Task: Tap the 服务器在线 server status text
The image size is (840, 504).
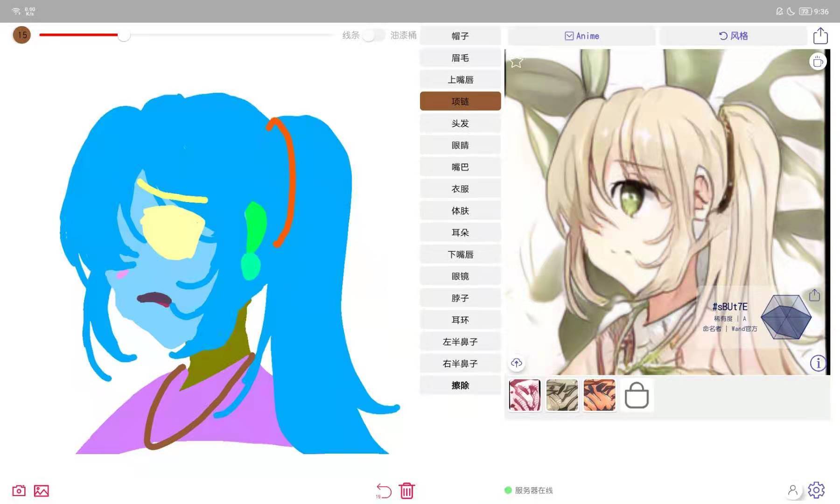Action: [534, 490]
